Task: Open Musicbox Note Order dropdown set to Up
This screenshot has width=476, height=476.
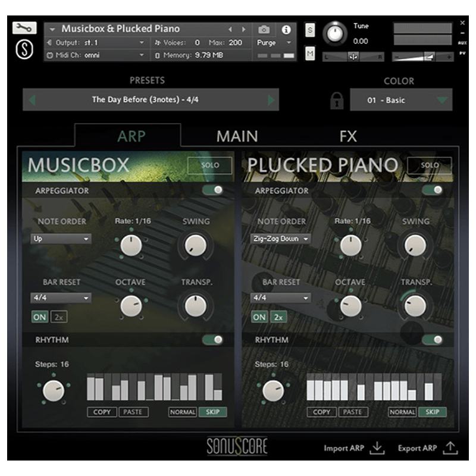Action: click(x=61, y=239)
